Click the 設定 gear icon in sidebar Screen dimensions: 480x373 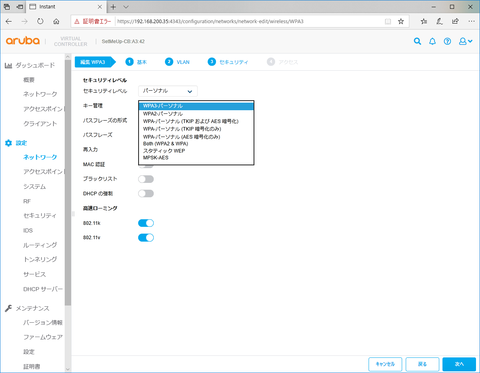[x=9, y=143]
